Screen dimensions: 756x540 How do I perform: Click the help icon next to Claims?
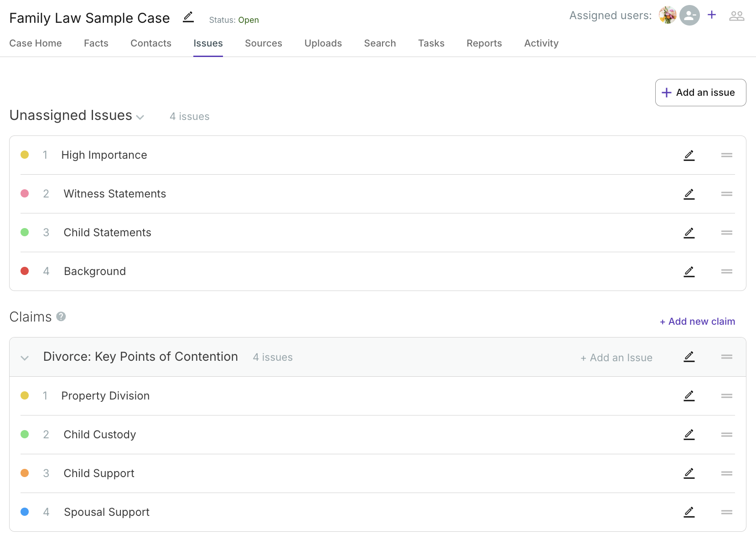click(62, 317)
